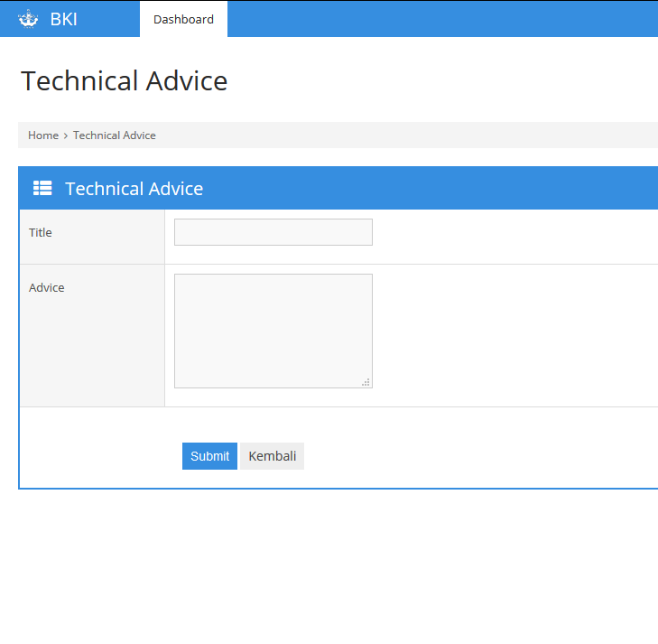Click the BKI anchor logo icon
This screenshot has height=644, width=658.
coord(28,19)
